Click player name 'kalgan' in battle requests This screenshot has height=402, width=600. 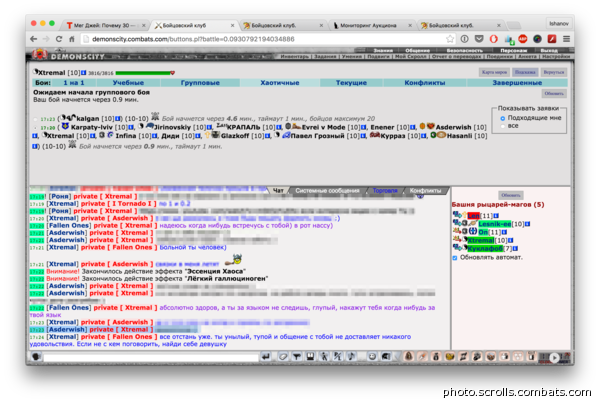pos(88,119)
